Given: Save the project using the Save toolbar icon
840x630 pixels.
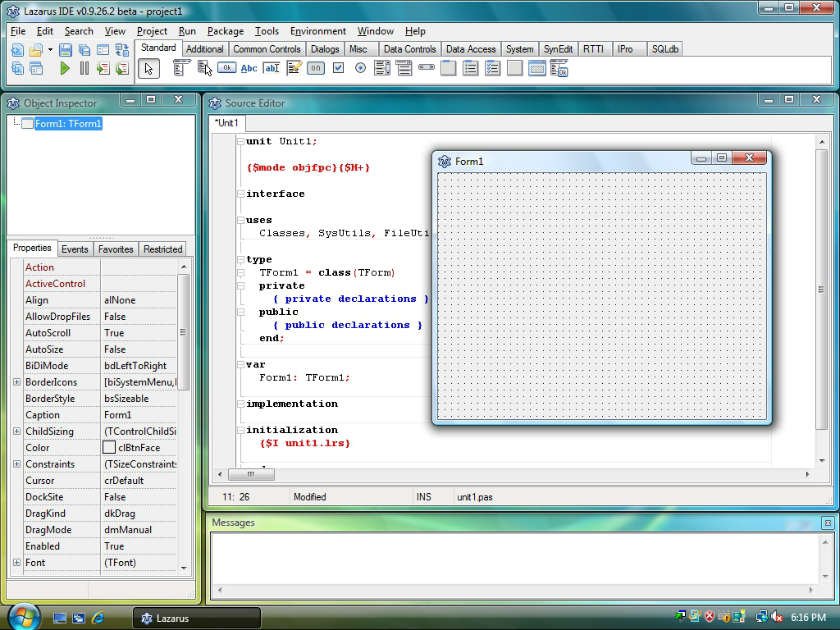Looking at the screenshot, I should tap(67, 48).
